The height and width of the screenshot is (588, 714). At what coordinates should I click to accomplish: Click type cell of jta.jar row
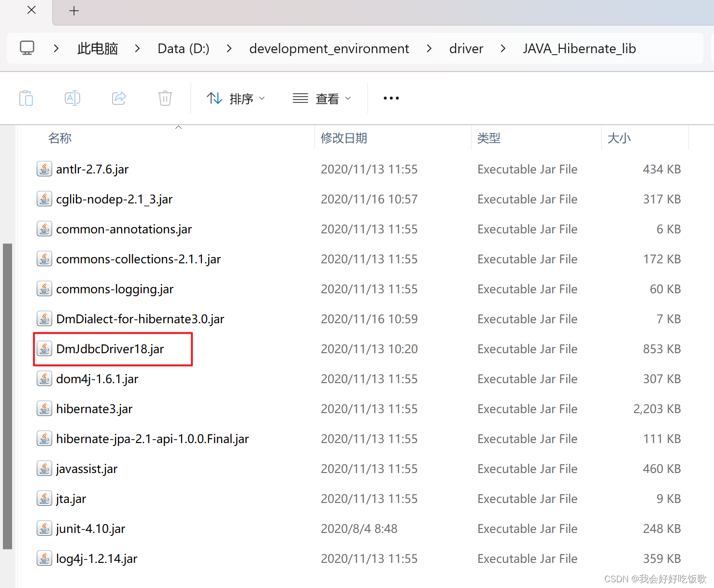[x=528, y=499]
